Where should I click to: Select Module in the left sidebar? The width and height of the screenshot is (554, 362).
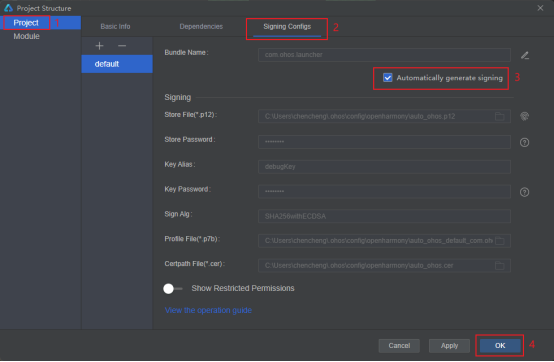coord(26,36)
